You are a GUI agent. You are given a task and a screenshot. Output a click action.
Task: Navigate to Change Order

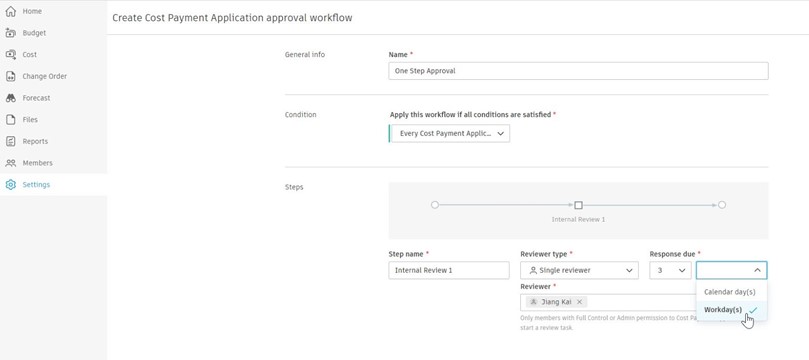click(x=44, y=76)
